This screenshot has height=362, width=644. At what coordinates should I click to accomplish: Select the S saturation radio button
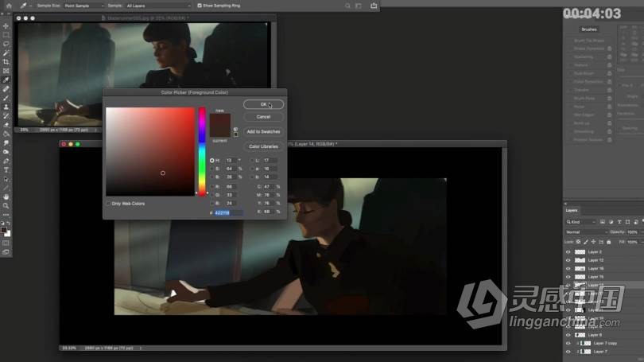[x=212, y=169]
